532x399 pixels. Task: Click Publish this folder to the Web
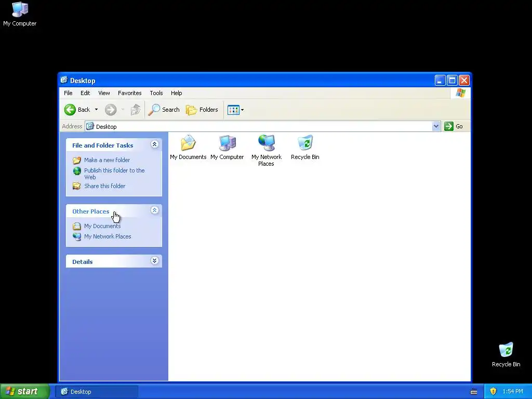pos(114,174)
